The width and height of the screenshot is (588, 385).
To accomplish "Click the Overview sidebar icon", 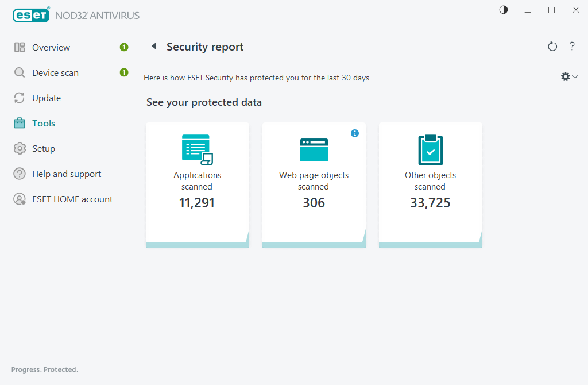I will tap(20, 47).
